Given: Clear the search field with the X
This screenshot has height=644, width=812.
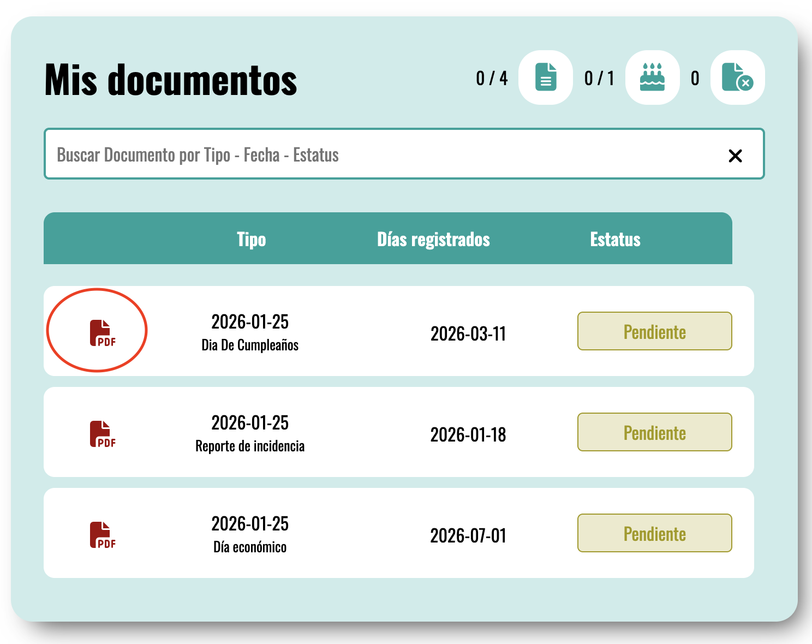Looking at the screenshot, I should pos(735,156).
